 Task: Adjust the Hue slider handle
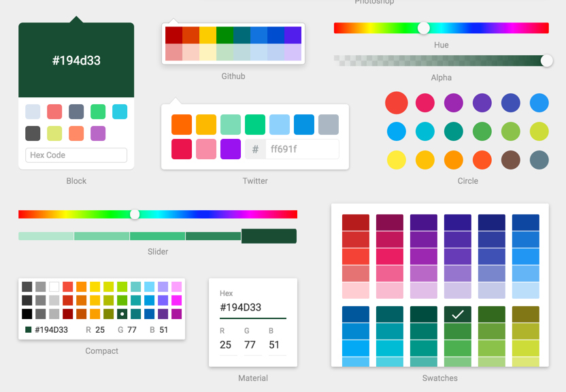[423, 28]
